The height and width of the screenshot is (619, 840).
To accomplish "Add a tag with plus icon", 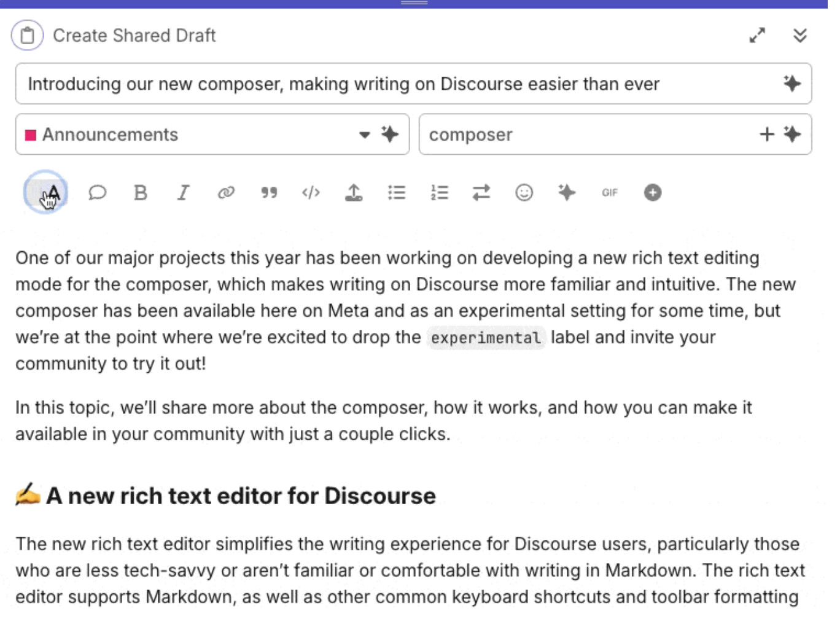I will point(766,134).
